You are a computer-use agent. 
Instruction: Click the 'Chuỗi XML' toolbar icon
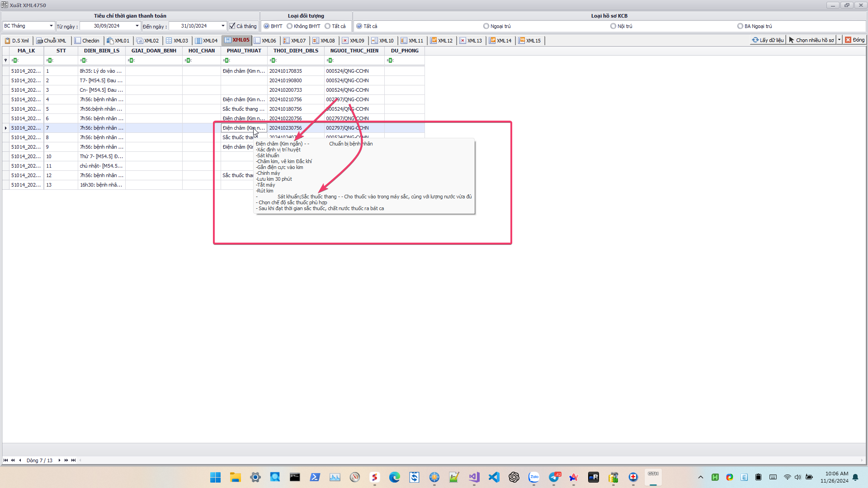pyautogui.click(x=40, y=41)
